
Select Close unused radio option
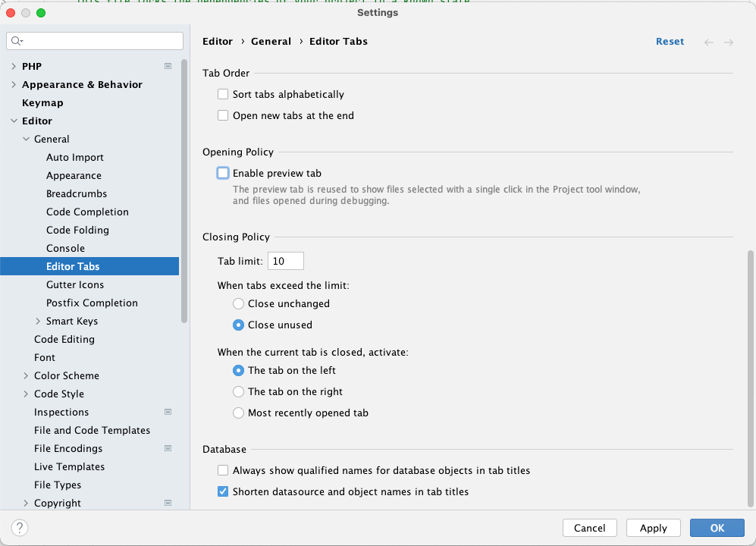click(238, 325)
